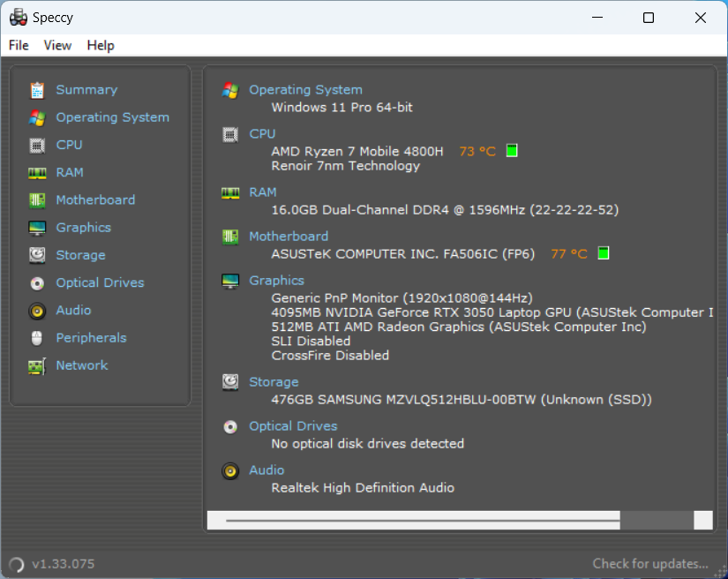
Task: Click the 476GB SAMSUNG SSD text
Action: [x=462, y=400]
